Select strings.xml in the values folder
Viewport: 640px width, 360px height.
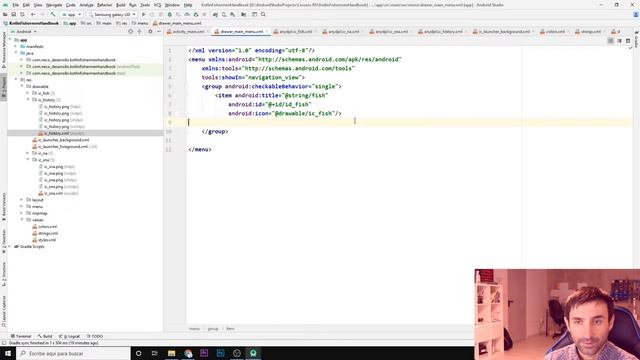[x=45, y=233]
